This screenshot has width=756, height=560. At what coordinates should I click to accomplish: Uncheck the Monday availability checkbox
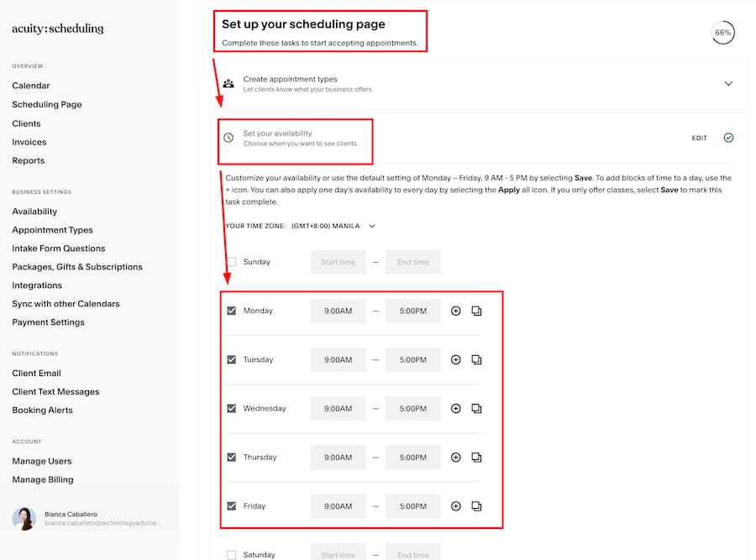click(x=231, y=311)
